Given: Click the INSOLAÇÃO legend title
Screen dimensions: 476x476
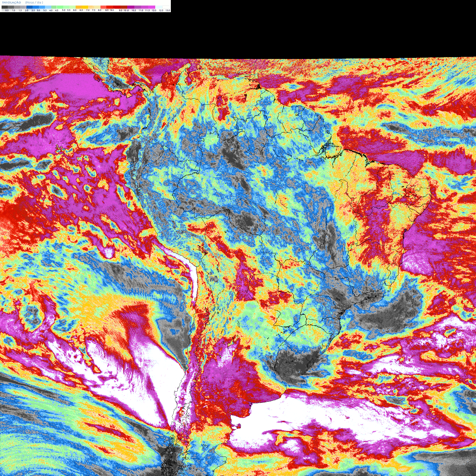Looking at the screenshot, I should tap(12, 2).
